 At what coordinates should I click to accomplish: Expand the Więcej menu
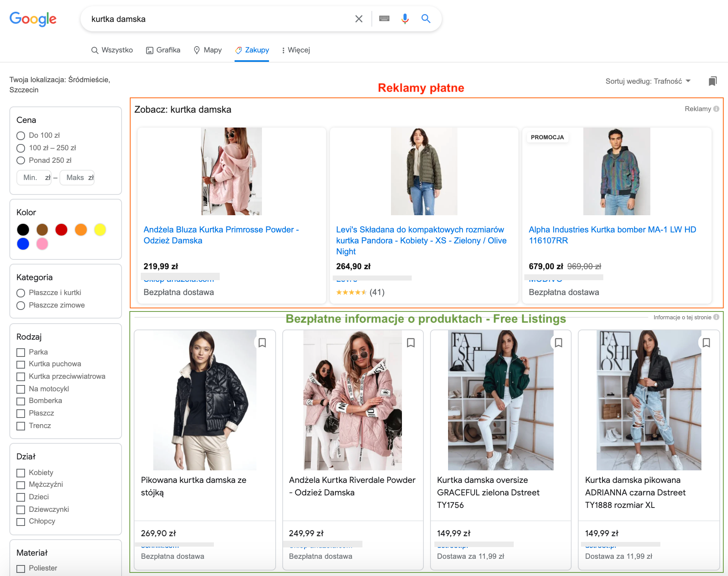[296, 50]
